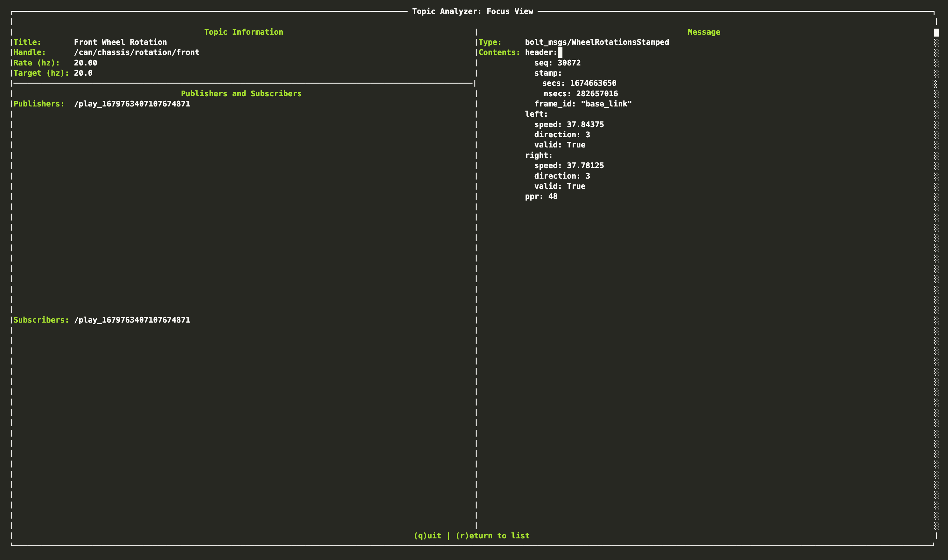Click message type bolt_msgs/WheelRotationsStamped
This screenshot has height=560, width=948.
(x=597, y=42)
